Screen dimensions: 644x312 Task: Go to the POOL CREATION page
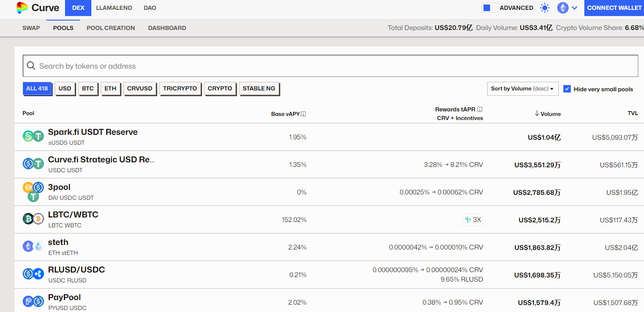111,28
